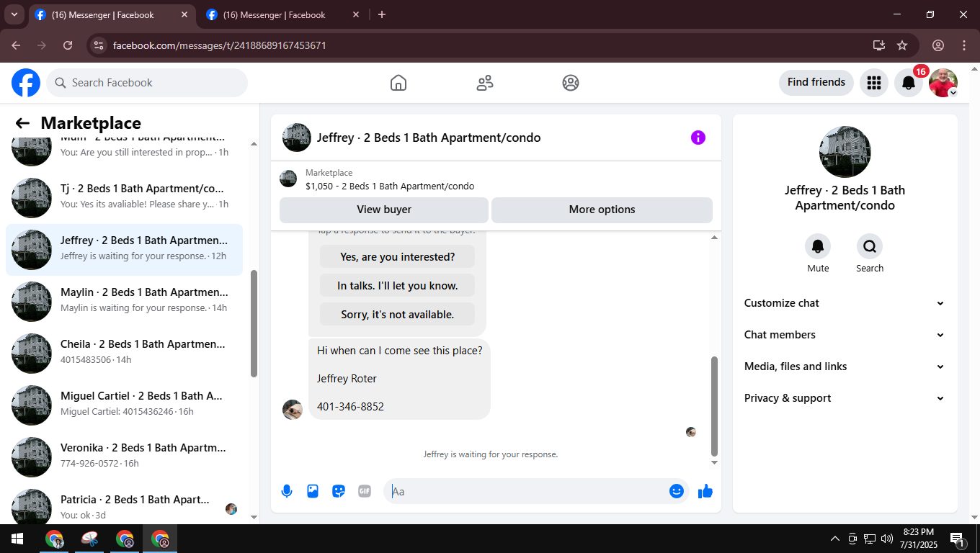
Task: Click the More options button
Action: click(602, 210)
